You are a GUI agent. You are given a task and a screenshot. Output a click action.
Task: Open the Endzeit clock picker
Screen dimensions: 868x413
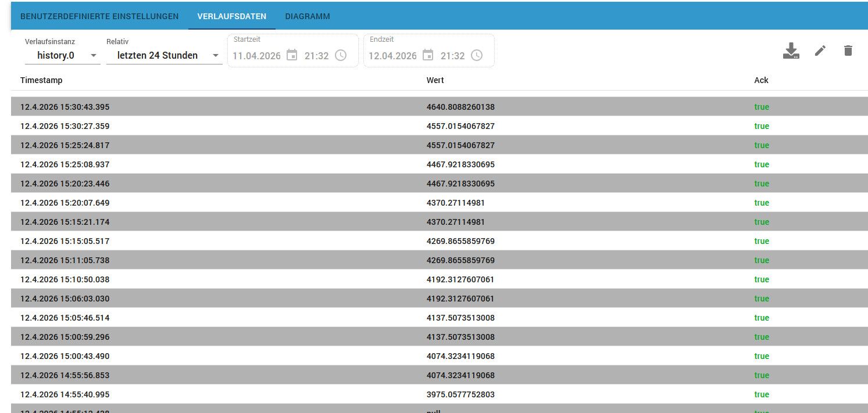(477, 55)
